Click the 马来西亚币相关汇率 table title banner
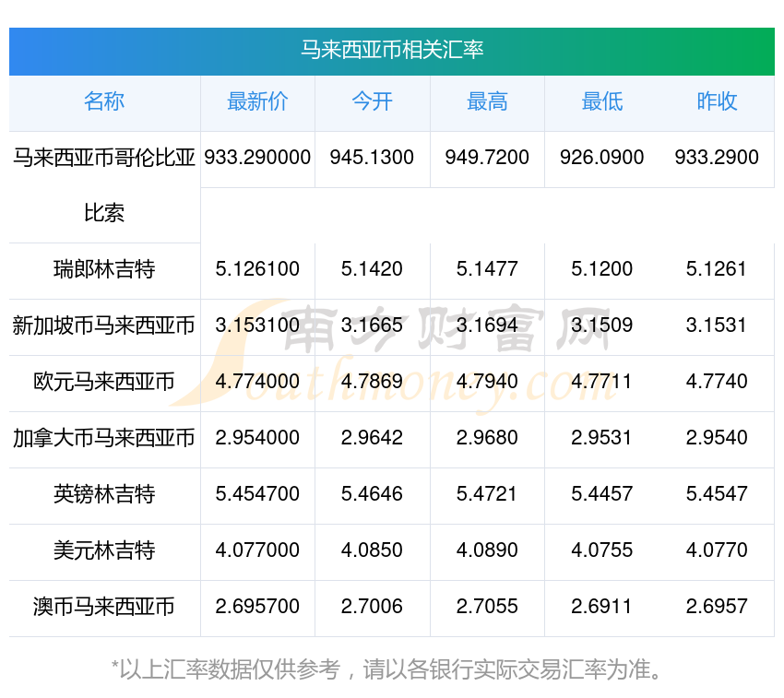Viewport: 784px width, 698px height. coord(392,50)
